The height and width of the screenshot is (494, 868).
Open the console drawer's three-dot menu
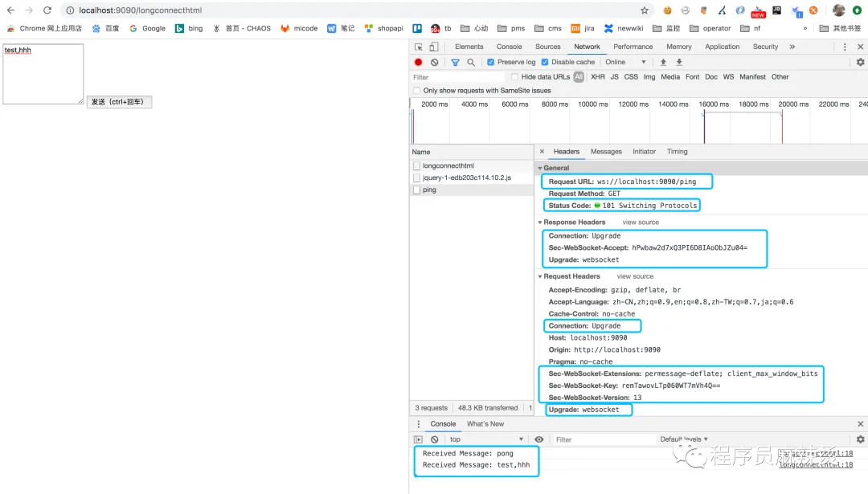coord(419,424)
